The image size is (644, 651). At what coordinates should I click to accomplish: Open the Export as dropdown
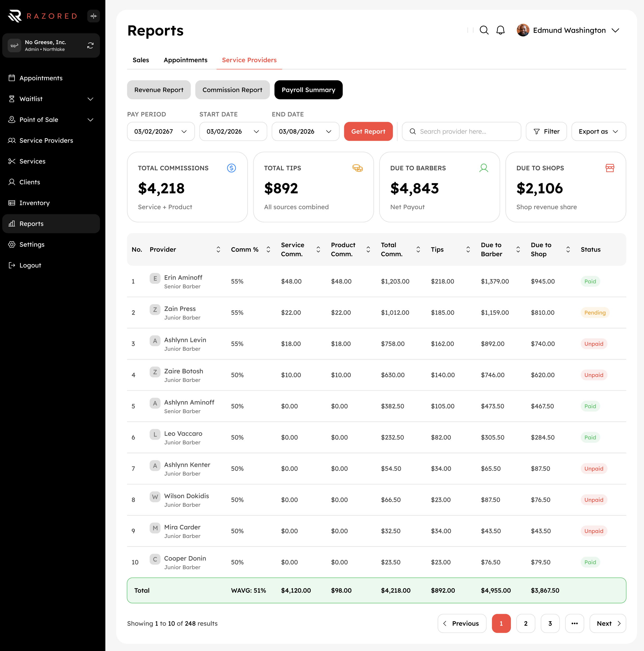pyautogui.click(x=599, y=131)
